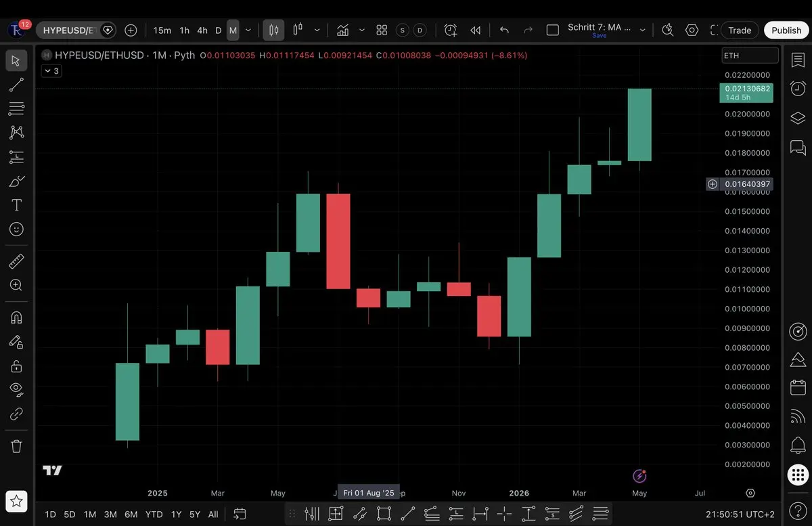Switch to the 4h timeframe
Screen dimensions: 812x526
202,30
